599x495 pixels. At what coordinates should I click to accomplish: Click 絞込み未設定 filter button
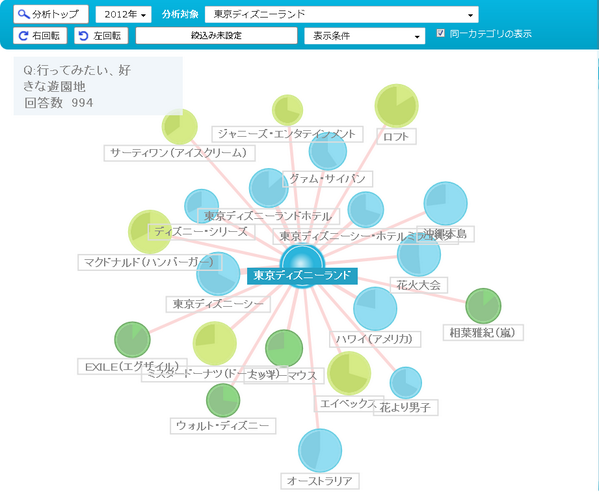point(216,36)
